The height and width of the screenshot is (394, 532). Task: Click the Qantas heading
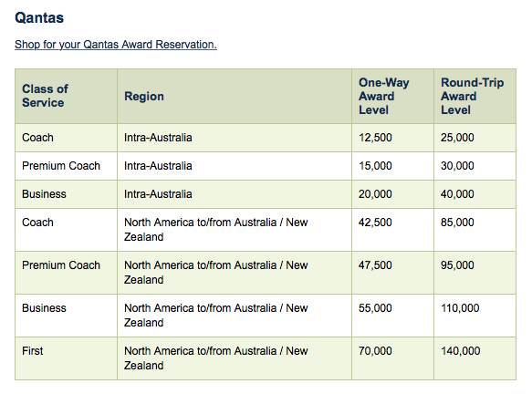(39, 17)
